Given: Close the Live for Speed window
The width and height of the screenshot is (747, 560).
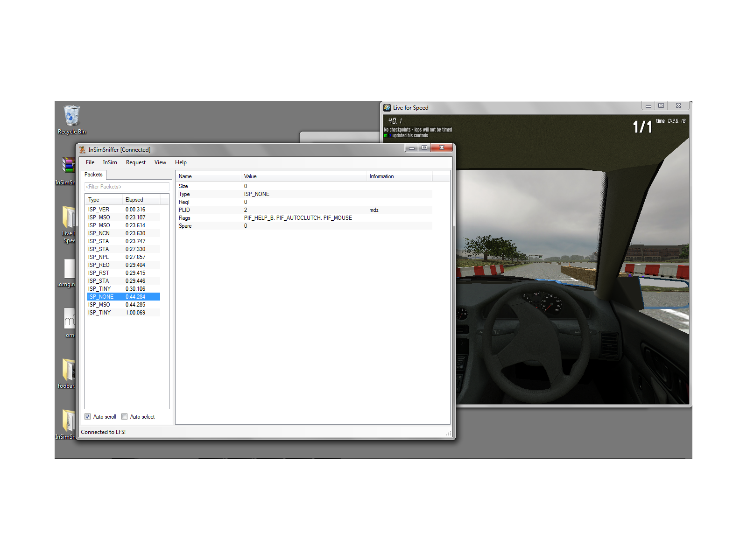Looking at the screenshot, I should 678,106.
